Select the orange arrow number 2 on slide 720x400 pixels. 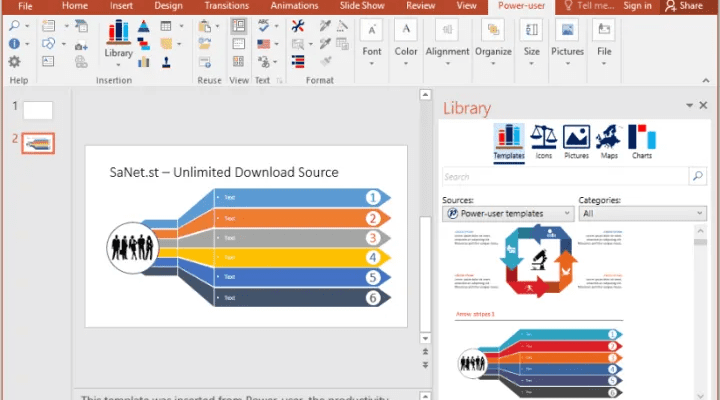pyautogui.click(x=302, y=218)
